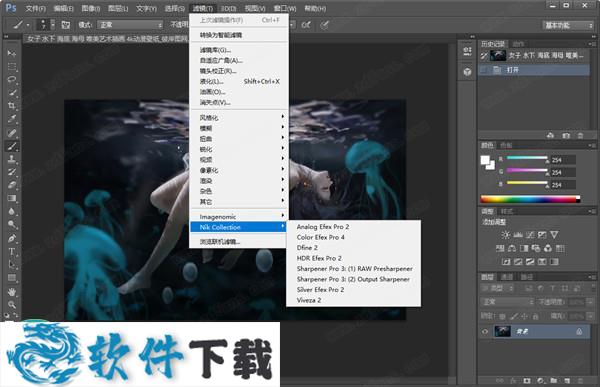Click add layer mask icon in Layers panel

click(x=527, y=380)
